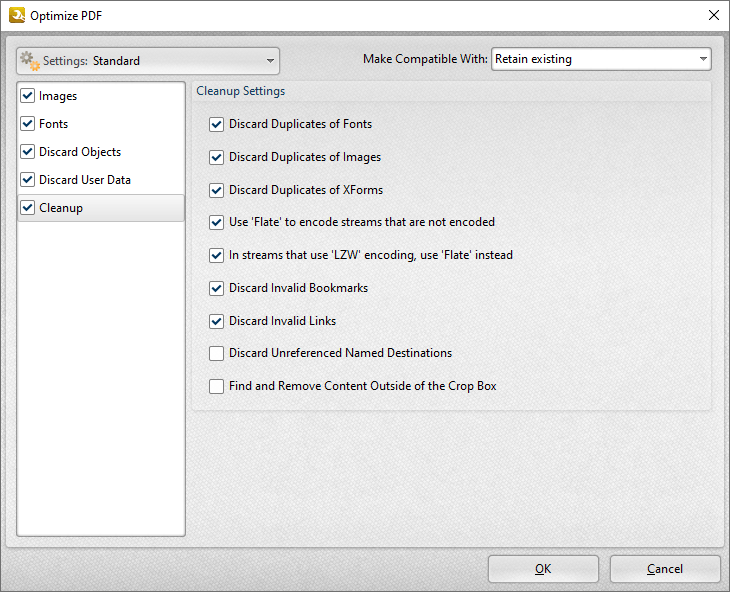Switch to the Discard User Data section
730x592 pixels.
pyautogui.click(x=85, y=180)
